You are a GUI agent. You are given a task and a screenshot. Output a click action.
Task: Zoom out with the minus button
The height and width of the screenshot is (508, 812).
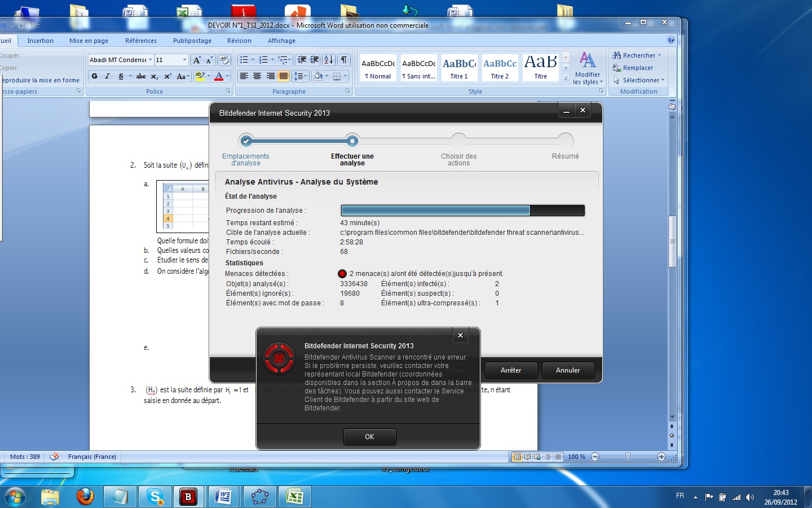(595, 457)
